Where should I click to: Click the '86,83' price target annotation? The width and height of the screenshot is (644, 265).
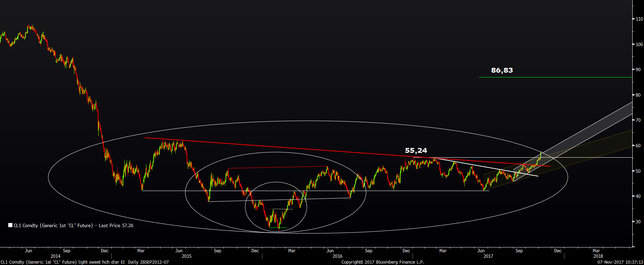tap(502, 70)
